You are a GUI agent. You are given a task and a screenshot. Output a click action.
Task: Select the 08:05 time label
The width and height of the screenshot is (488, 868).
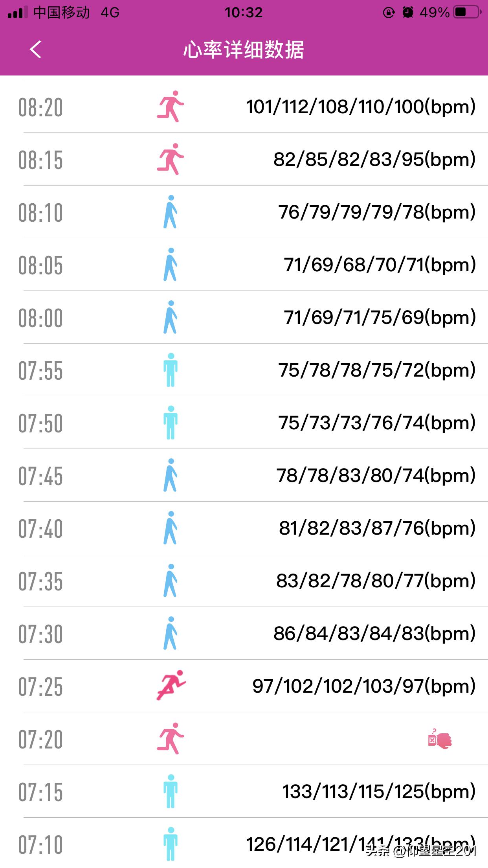point(40,265)
